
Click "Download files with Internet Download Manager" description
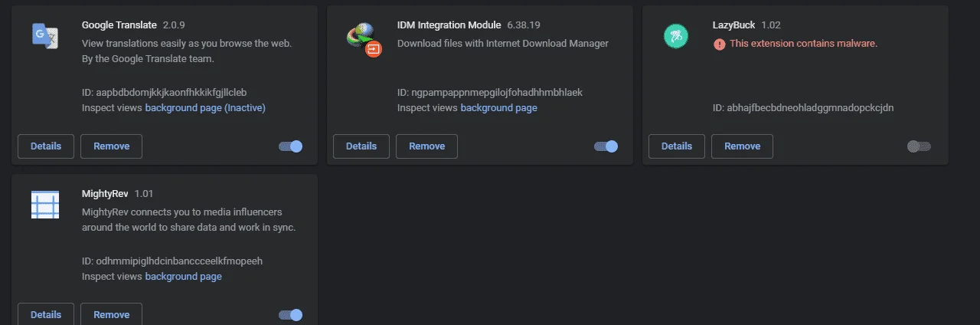(503, 44)
